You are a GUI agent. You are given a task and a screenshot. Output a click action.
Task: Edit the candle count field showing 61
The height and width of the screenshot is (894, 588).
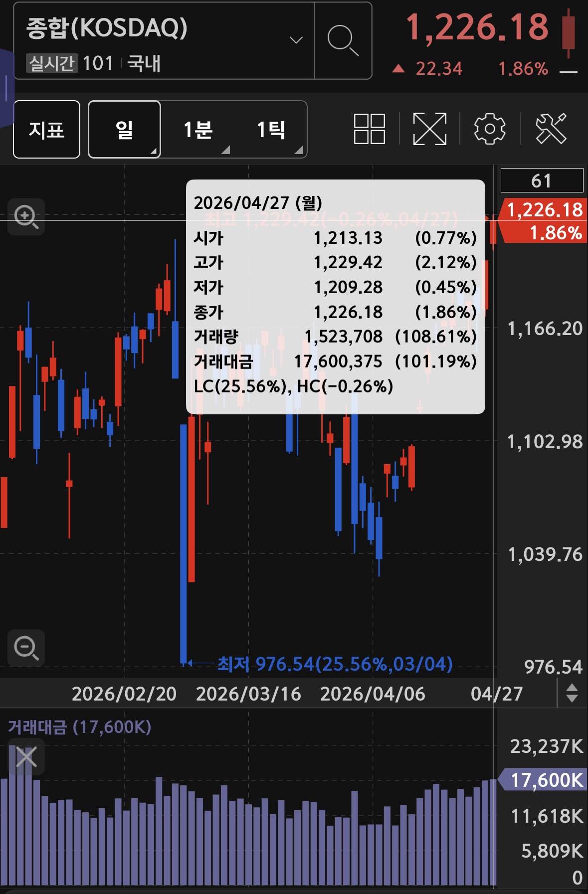coord(542,180)
